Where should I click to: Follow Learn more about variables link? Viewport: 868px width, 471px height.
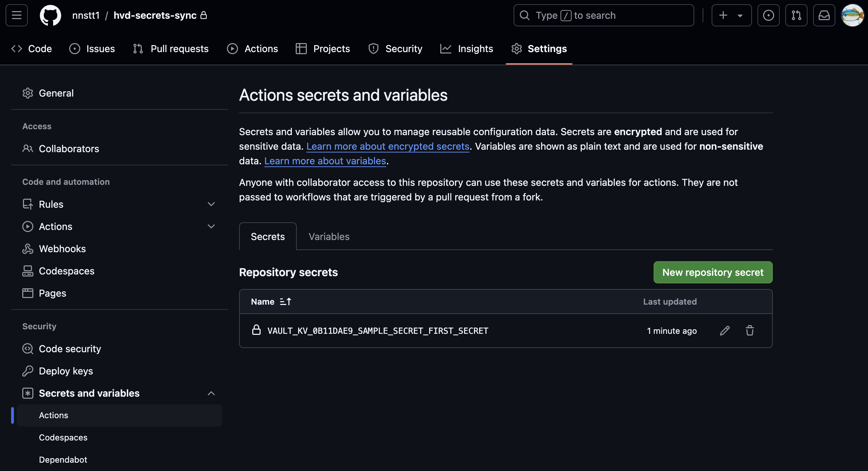[x=325, y=161]
